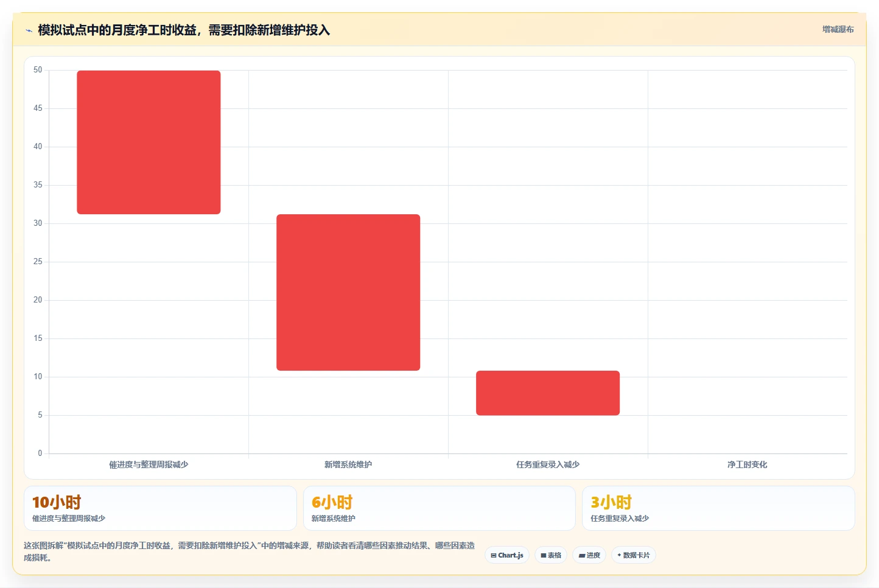Click y-axis tick label 20
The height and width of the screenshot is (588, 879).
(x=38, y=300)
